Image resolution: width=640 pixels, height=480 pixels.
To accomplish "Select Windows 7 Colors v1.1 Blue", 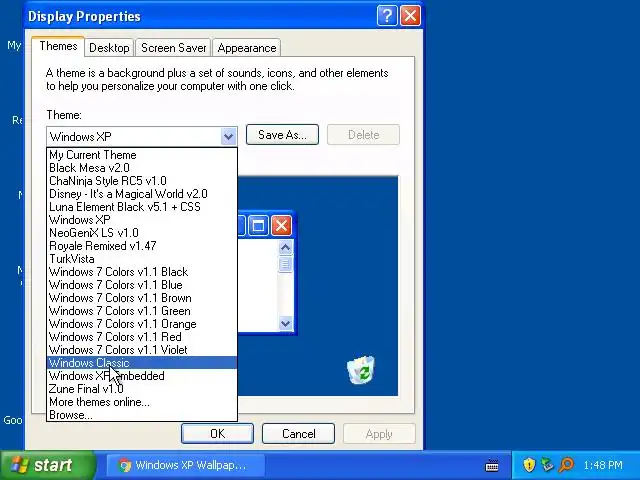I will (x=142, y=285).
